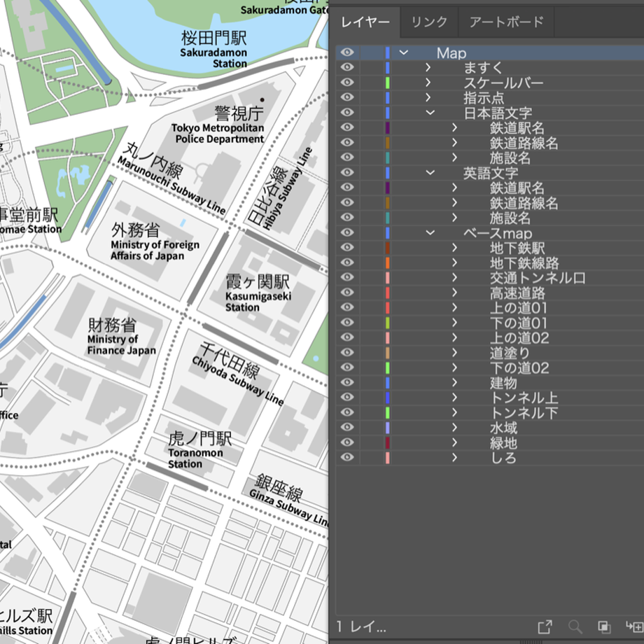The width and height of the screenshot is (644, 644).
Task: Switch to the レイヤー tab
Action: pyautogui.click(x=365, y=22)
